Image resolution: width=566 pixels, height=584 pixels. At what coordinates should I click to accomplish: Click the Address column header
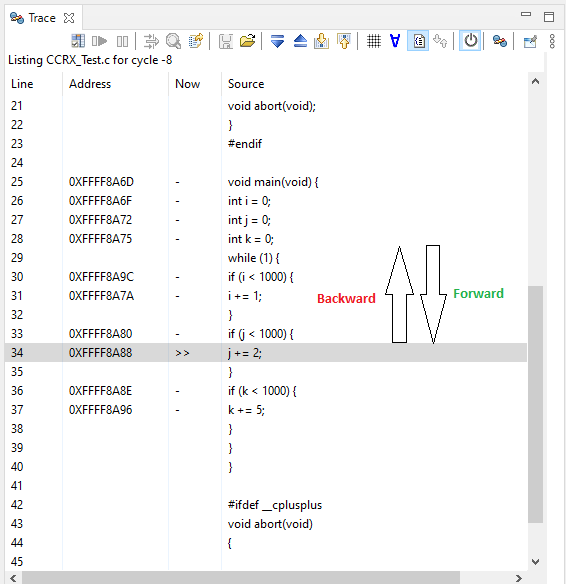pos(90,84)
